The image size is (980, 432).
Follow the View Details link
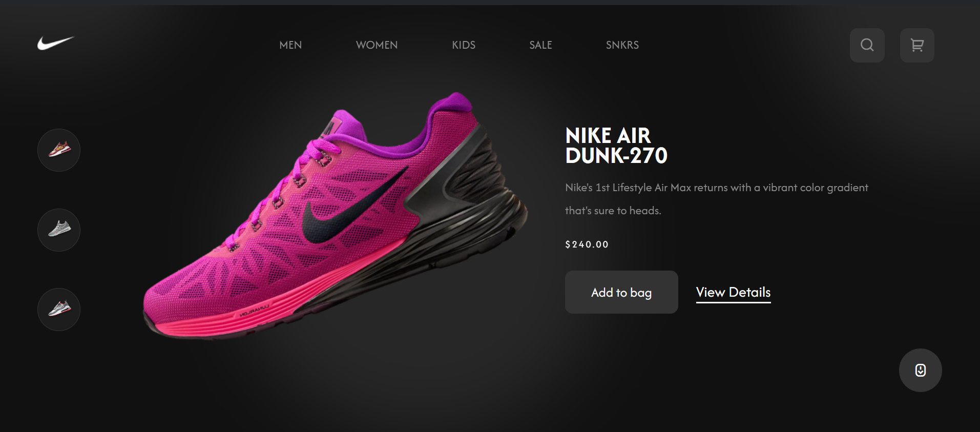[x=733, y=293]
